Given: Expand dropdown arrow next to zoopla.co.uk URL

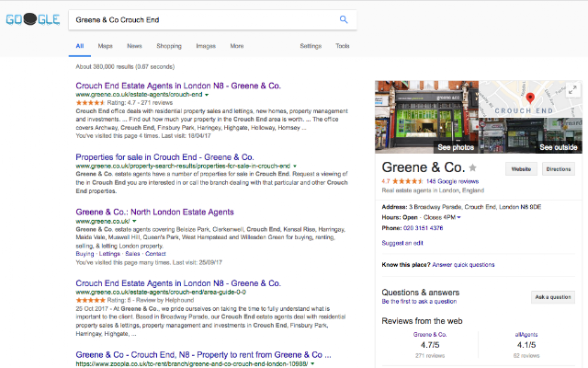Looking at the screenshot, I should (x=312, y=364).
